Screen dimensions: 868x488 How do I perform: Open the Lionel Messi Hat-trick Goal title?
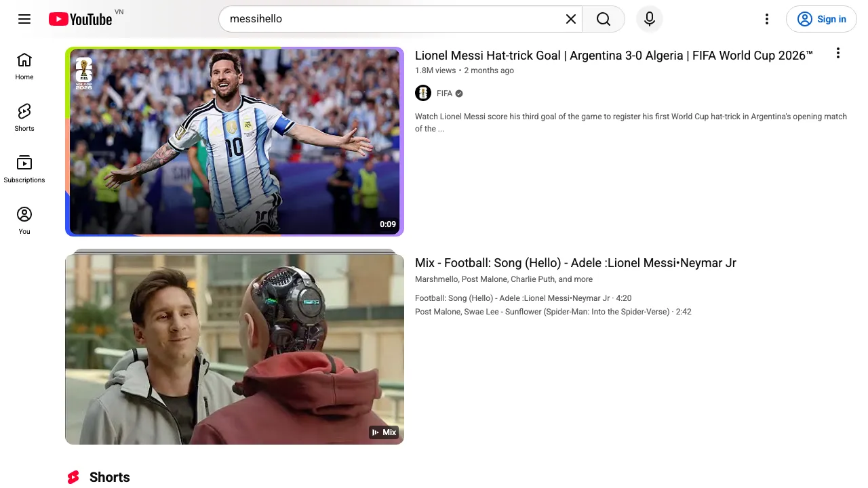pyautogui.click(x=614, y=56)
